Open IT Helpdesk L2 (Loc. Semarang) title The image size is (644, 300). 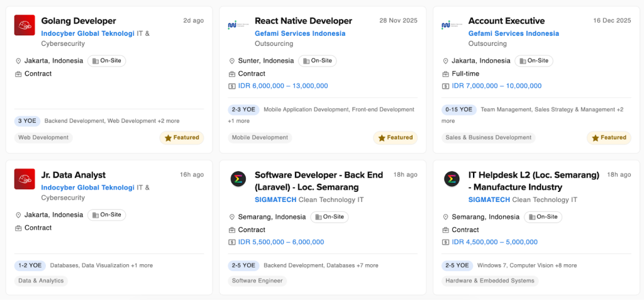[533, 181]
